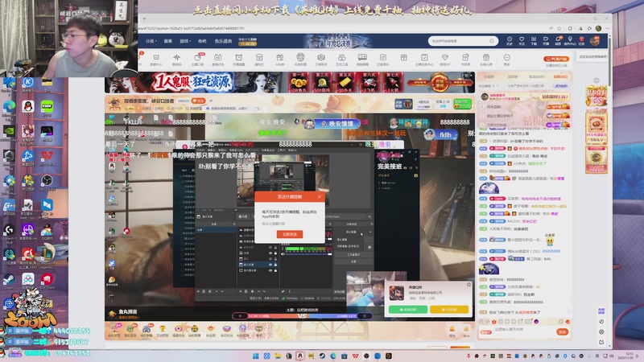Open the 关注 heart icon in header
Viewport: 644px width, 362px height.
tap(522, 41)
